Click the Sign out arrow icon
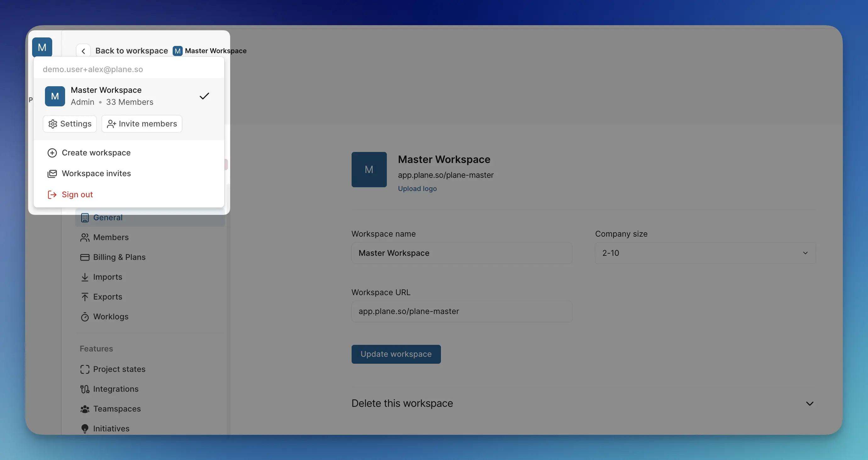868x460 pixels. (x=52, y=194)
